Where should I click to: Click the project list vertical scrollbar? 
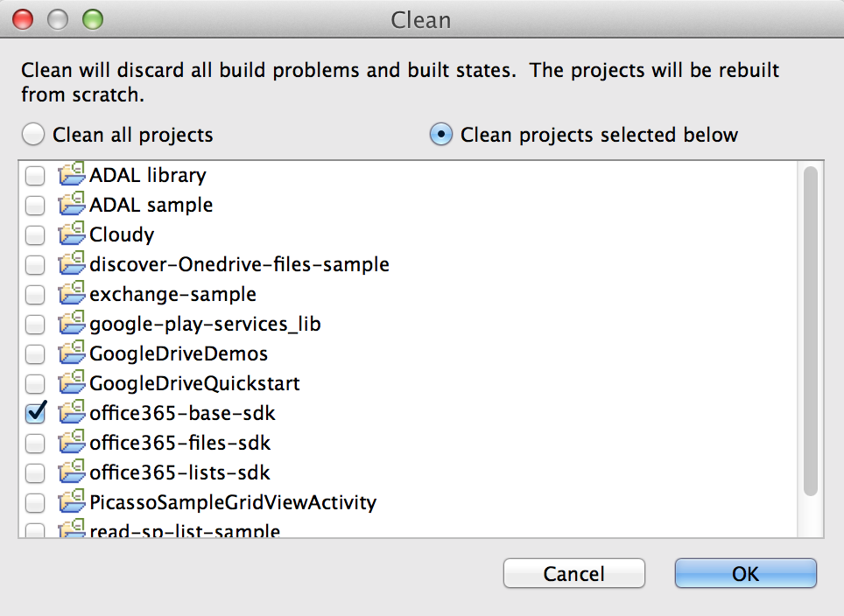coord(810,332)
